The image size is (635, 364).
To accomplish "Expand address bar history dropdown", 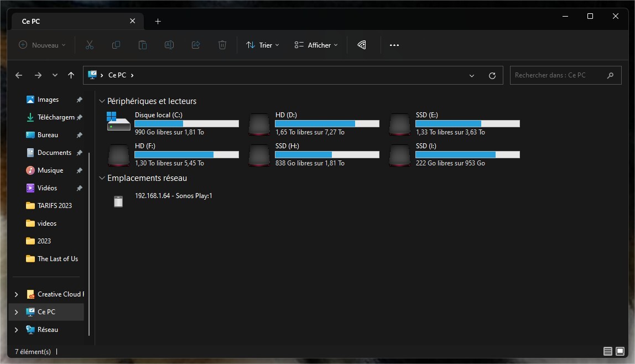I will [x=472, y=76].
